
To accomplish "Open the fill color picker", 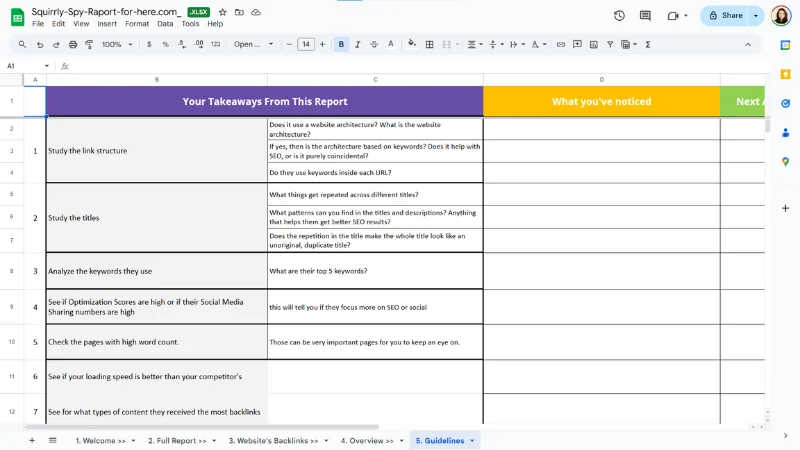I will (x=411, y=44).
